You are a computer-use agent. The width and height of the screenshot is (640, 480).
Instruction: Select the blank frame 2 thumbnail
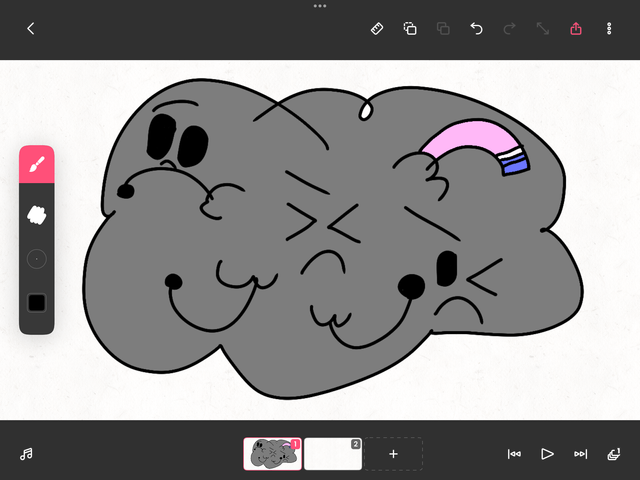pos(332,453)
